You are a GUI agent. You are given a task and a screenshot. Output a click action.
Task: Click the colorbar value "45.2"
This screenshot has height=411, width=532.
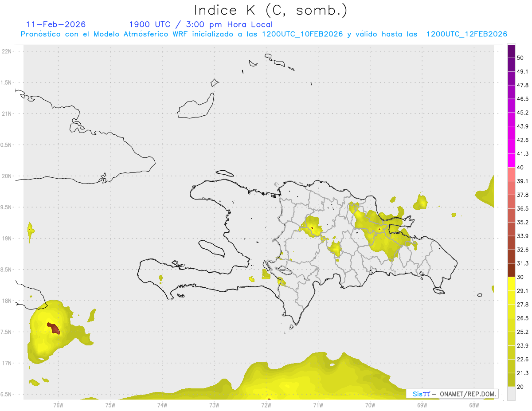click(523, 113)
